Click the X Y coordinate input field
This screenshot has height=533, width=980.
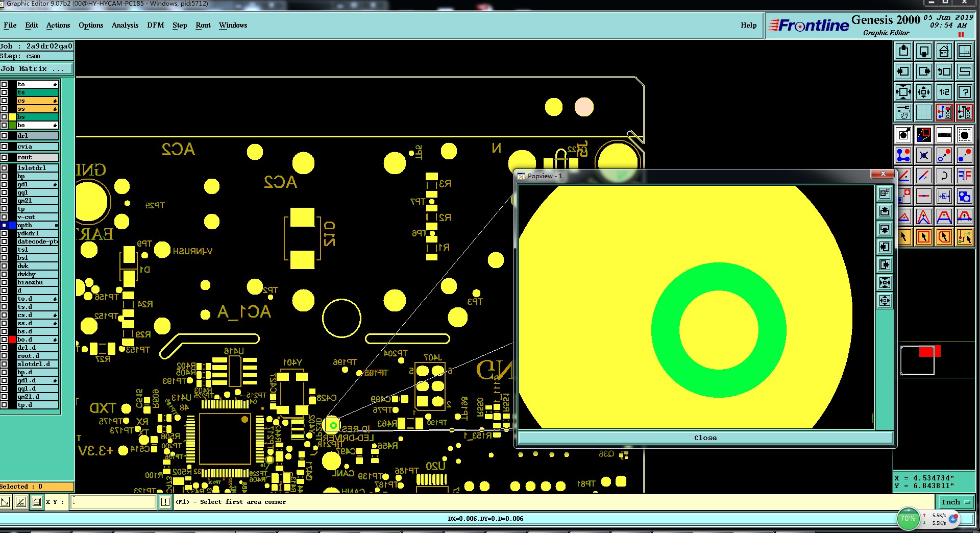click(x=113, y=502)
